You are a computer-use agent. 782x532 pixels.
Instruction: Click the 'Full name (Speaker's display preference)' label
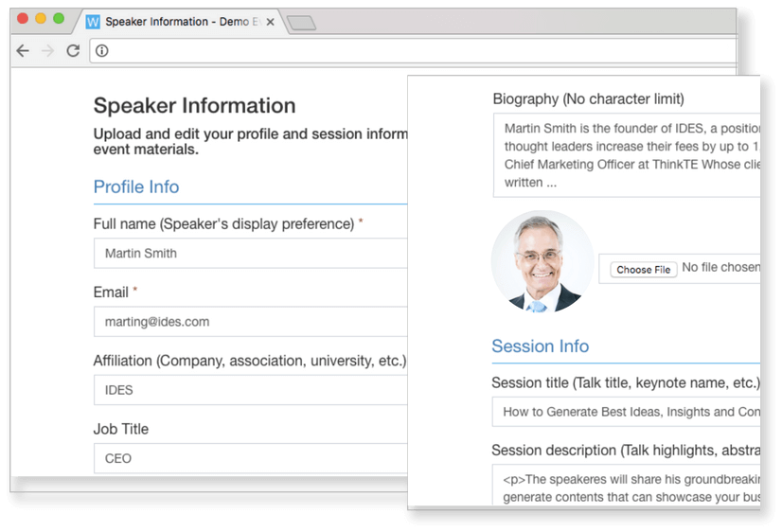point(224,223)
